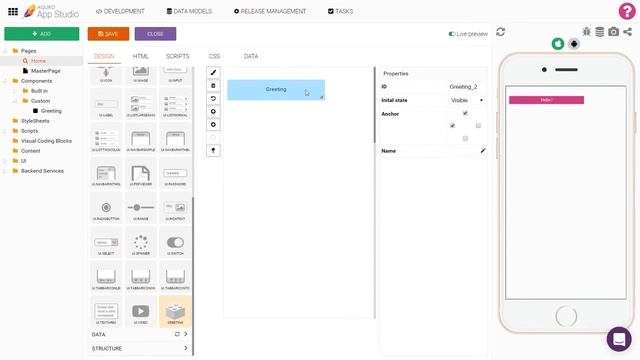Toggle the bottom Anchor checkbox
This screenshot has width=640, height=360.
coord(465,139)
